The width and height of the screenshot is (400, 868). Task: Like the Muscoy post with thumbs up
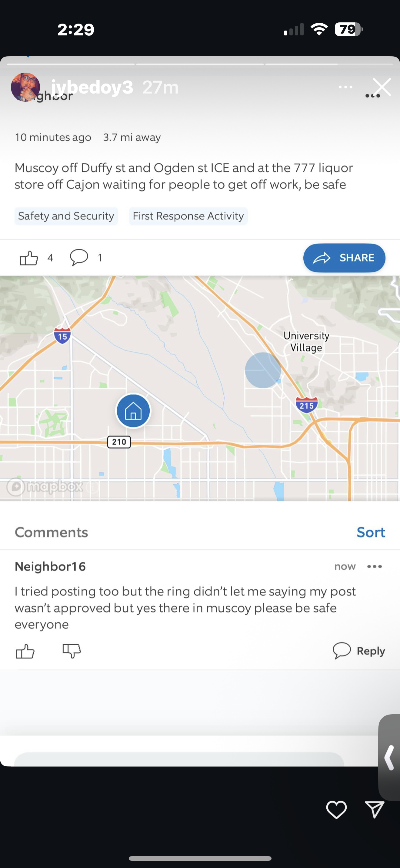[29, 258]
